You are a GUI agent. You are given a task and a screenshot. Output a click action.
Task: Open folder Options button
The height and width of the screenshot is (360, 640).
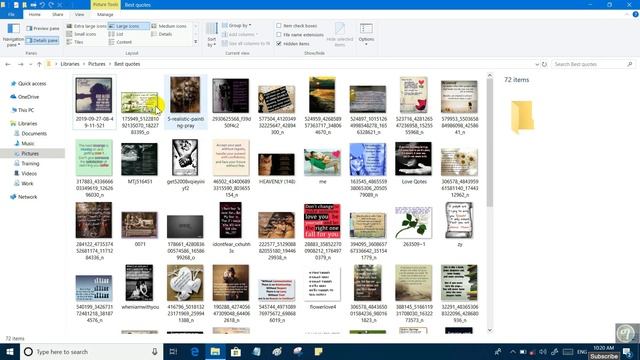click(366, 35)
